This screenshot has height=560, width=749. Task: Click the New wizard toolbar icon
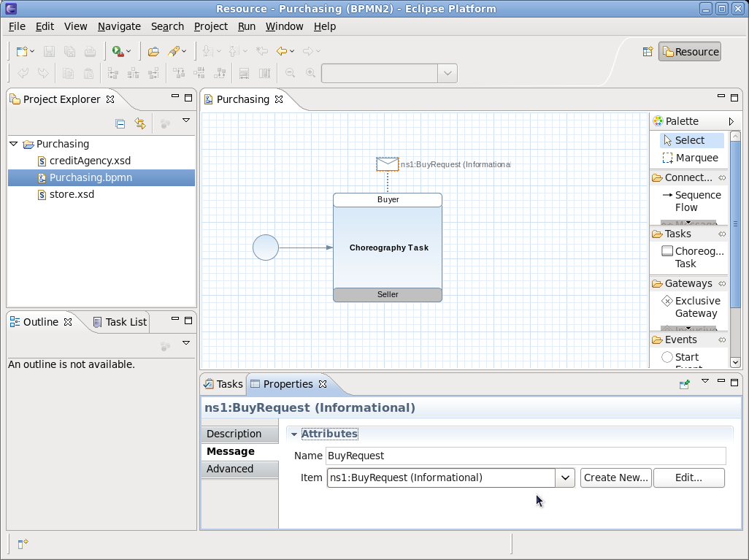22,51
